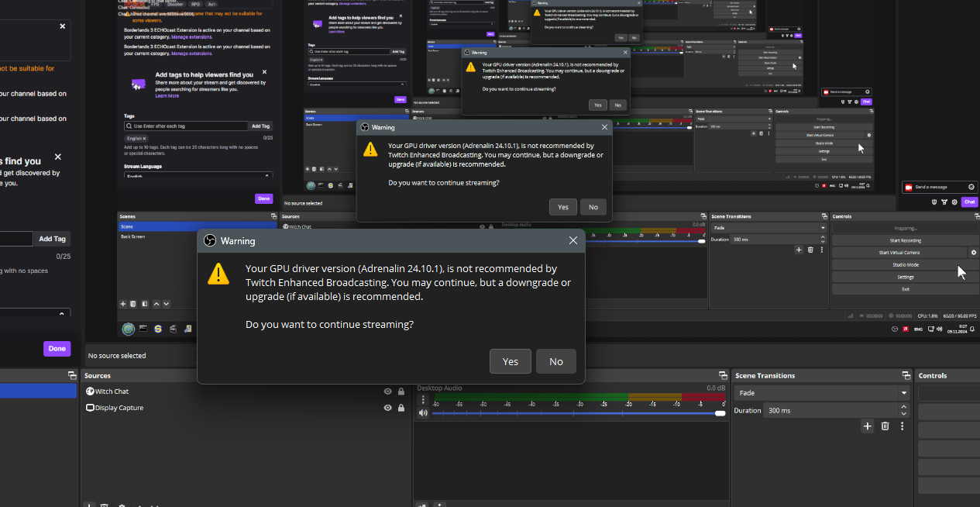Screen dimensions: 980x507
Task: Select 'Scene' in the largest preview Scenes list
Action: [197, 226]
